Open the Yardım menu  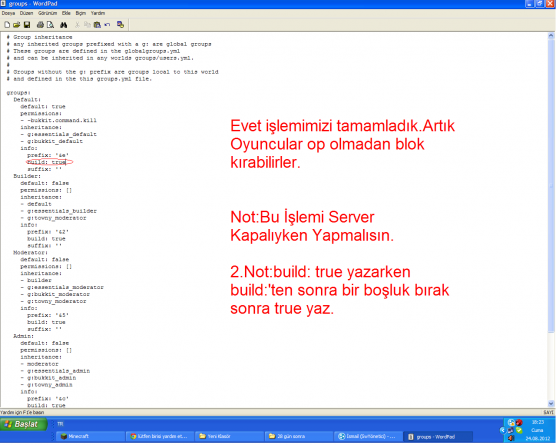click(x=98, y=13)
